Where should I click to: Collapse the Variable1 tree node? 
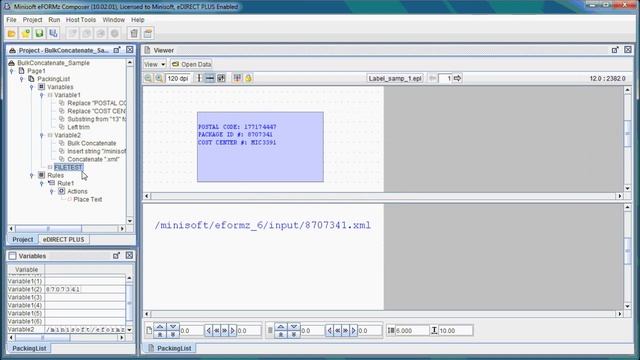pyautogui.click(x=42, y=95)
